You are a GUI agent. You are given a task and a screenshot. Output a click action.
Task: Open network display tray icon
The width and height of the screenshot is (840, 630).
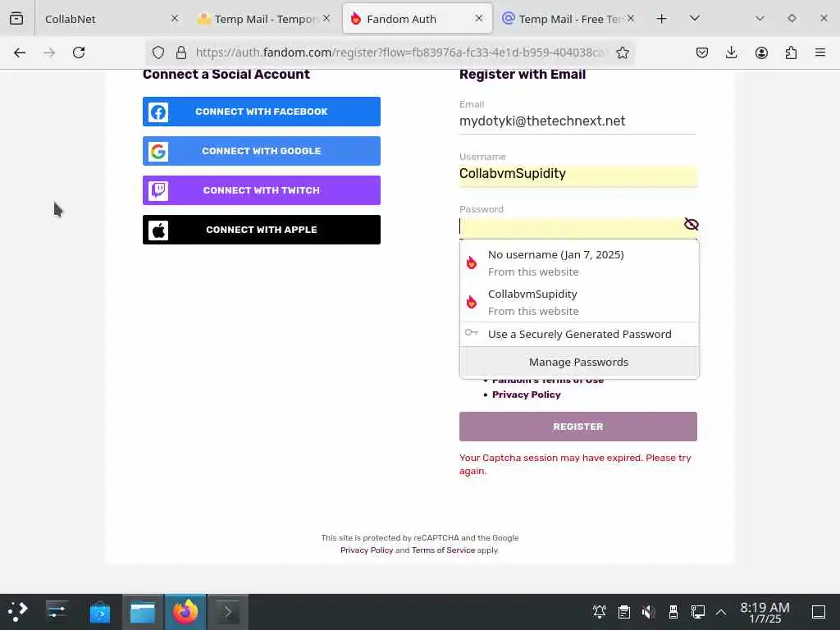click(x=697, y=612)
